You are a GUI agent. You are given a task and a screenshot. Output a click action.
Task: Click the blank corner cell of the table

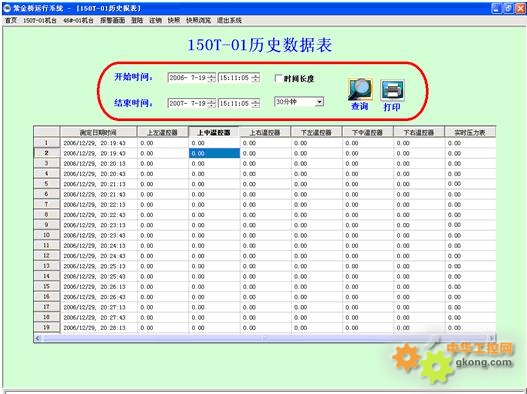[x=47, y=132]
